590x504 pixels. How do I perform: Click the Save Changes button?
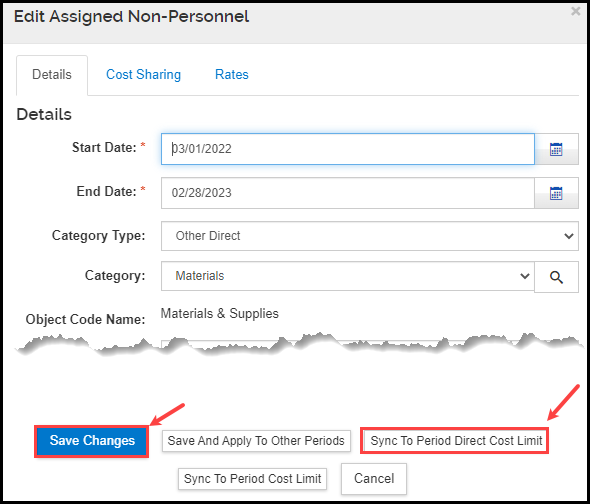tap(92, 441)
